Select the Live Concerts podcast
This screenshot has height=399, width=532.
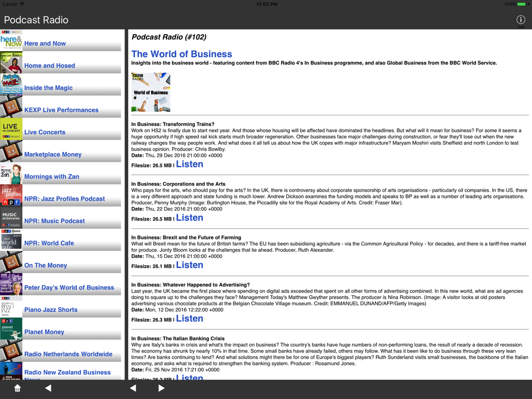tap(45, 132)
